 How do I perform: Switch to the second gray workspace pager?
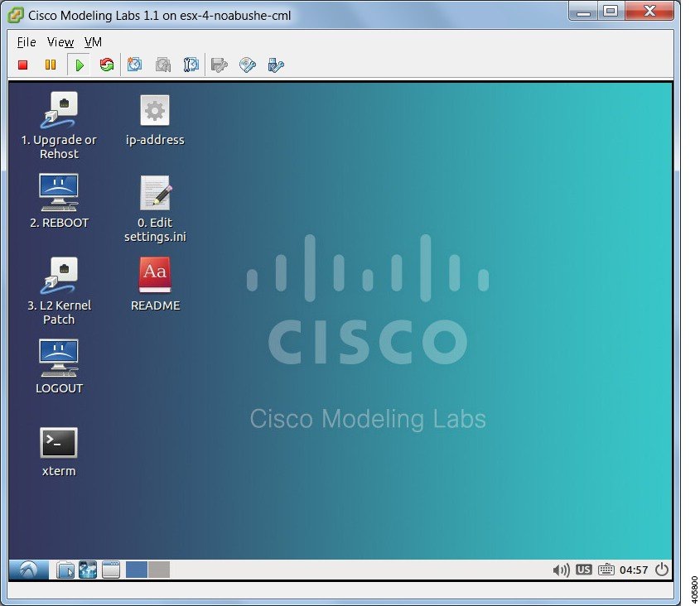coord(159,570)
